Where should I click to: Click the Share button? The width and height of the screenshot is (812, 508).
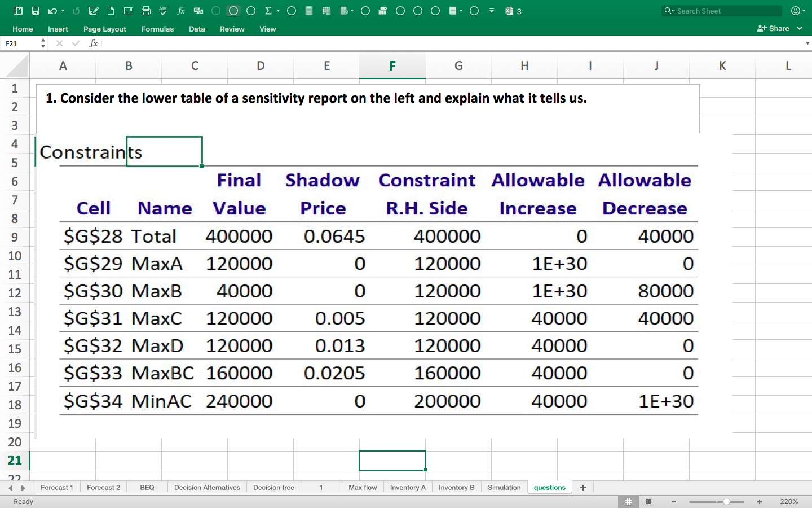773,28
